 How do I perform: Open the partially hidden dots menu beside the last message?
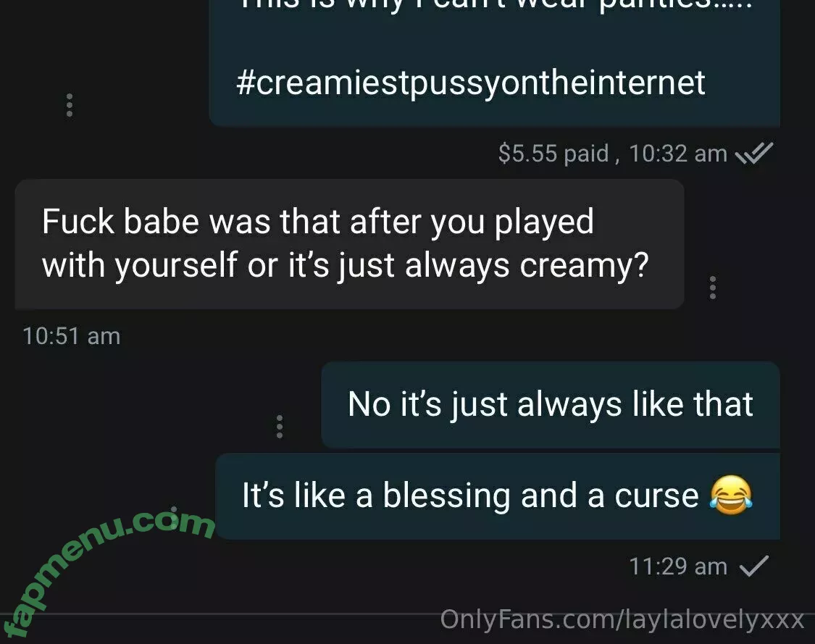click(174, 511)
